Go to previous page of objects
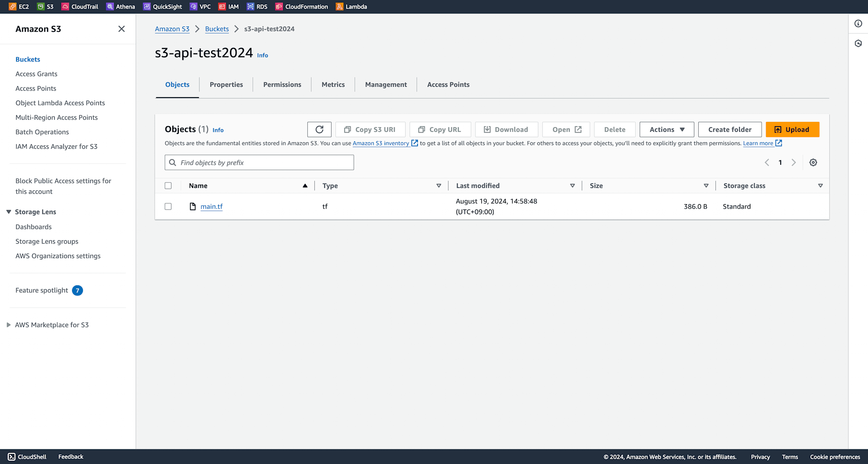 click(x=767, y=162)
